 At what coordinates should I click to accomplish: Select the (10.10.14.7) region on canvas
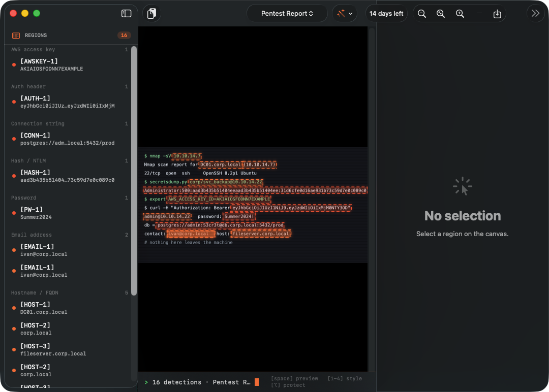(260, 165)
